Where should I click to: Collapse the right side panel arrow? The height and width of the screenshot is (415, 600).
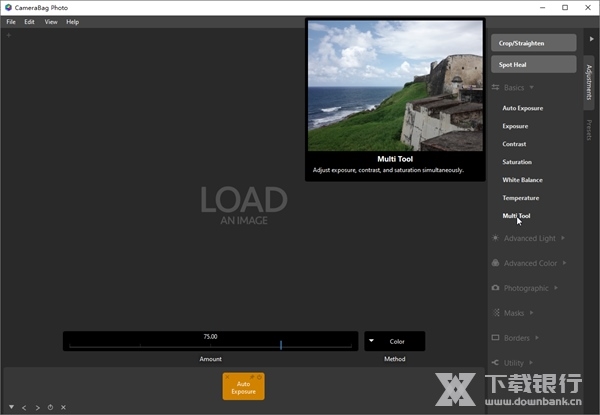pos(590,38)
